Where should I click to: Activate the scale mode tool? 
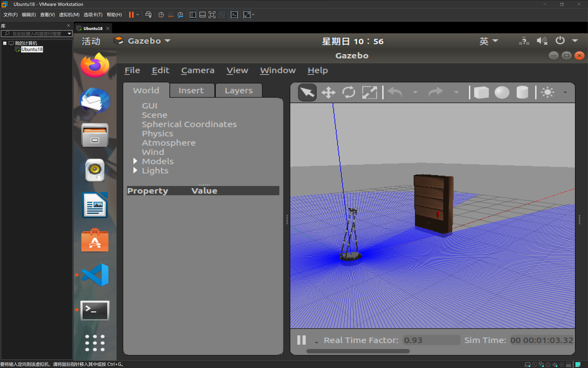point(369,93)
